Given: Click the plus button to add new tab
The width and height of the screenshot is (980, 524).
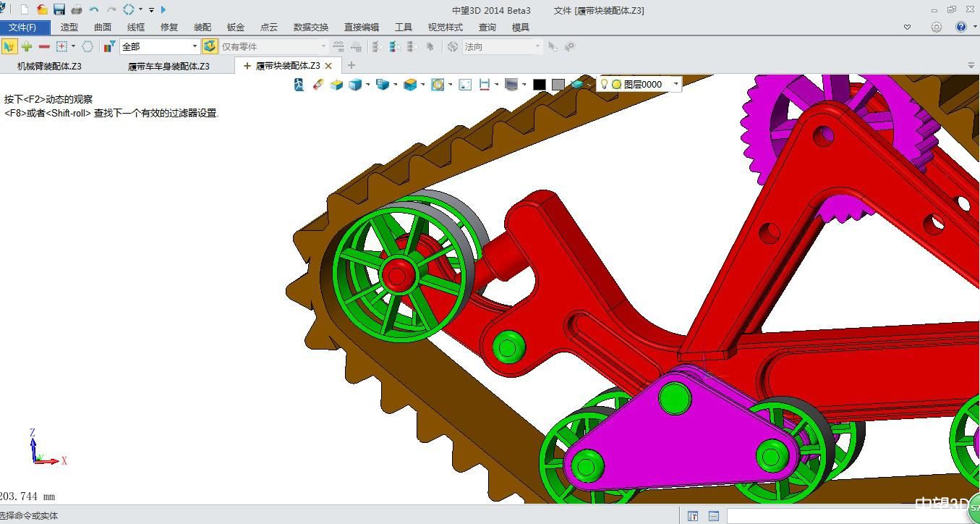Looking at the screenshot, I should coord(351,65).
